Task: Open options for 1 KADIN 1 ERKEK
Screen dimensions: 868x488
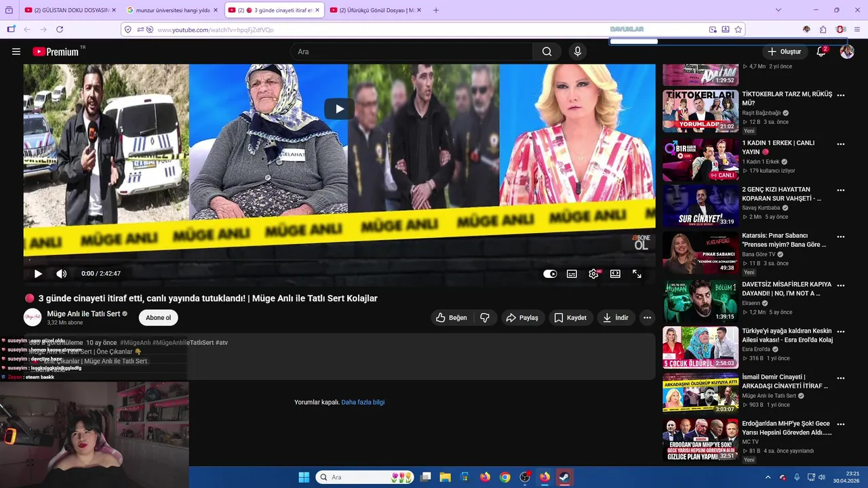Action: tap(841, 144)
